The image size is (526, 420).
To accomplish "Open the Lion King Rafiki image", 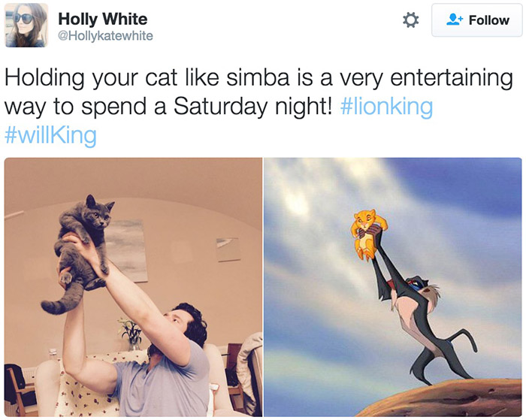I will 393,287.
